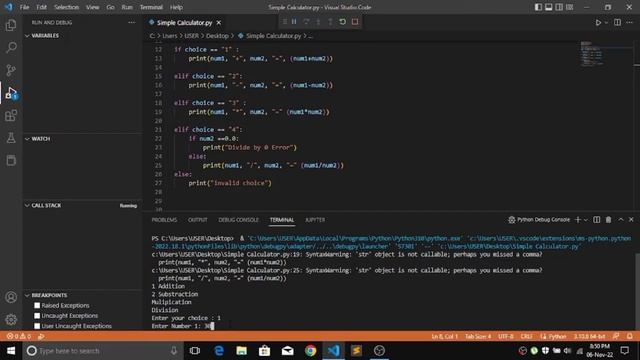The height and width of the screenshot is (360, 640).
Task: Restart the debug session
Action: click(342, 22)
